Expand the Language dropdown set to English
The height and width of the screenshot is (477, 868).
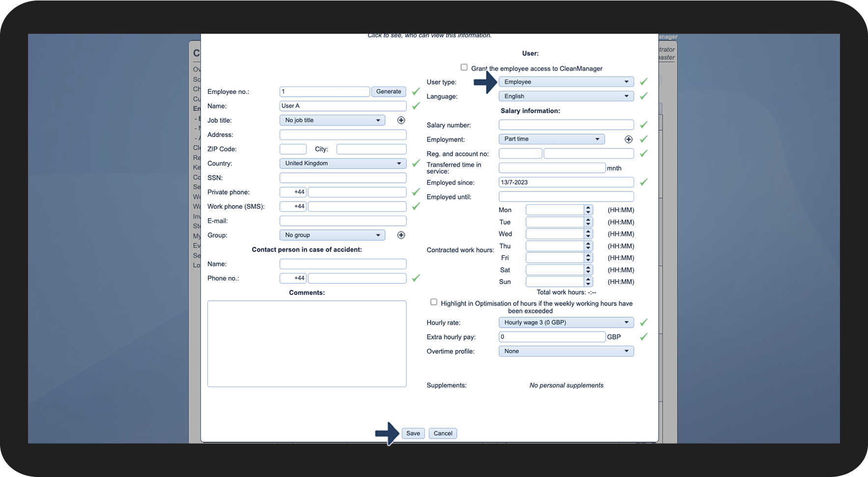566,96
